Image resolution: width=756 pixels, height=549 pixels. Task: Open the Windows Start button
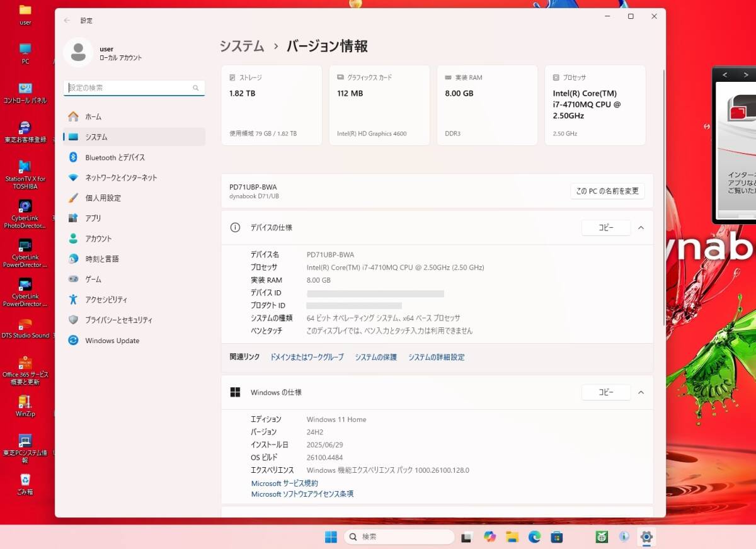click(x=331, y=537)
